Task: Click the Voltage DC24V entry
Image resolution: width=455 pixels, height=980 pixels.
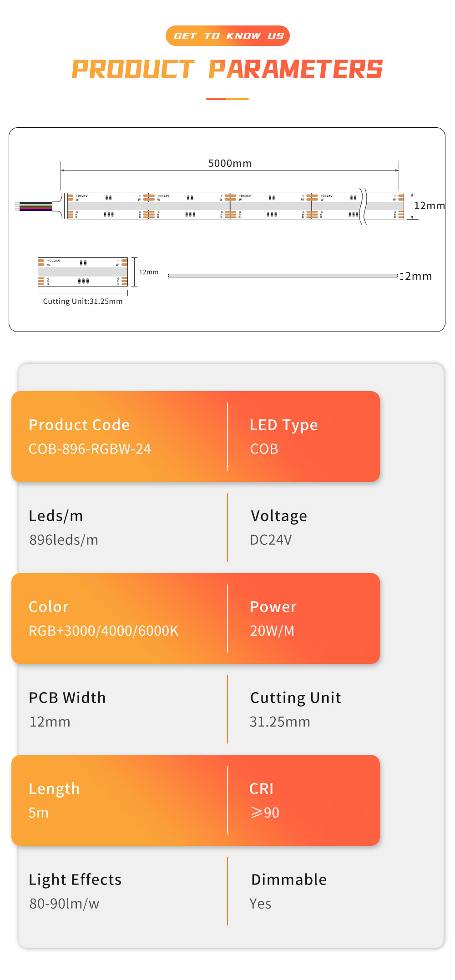Action: [278, 528]
